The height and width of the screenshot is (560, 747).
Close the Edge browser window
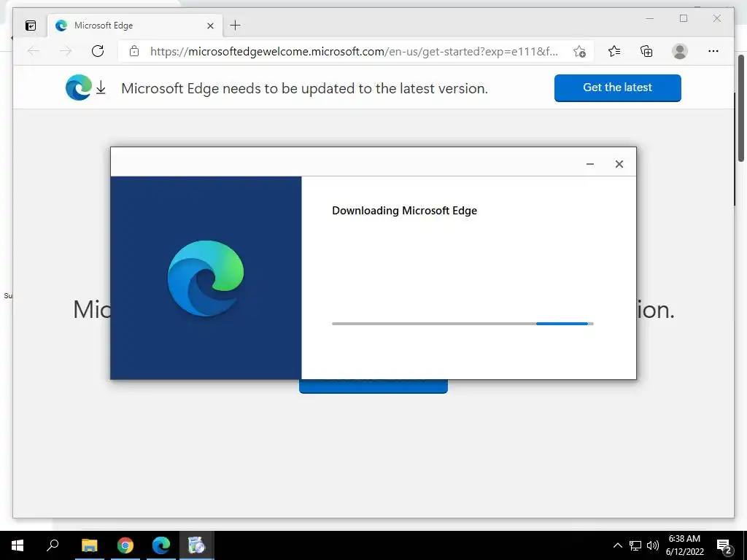pyautogui.click(x=717, y=18)
